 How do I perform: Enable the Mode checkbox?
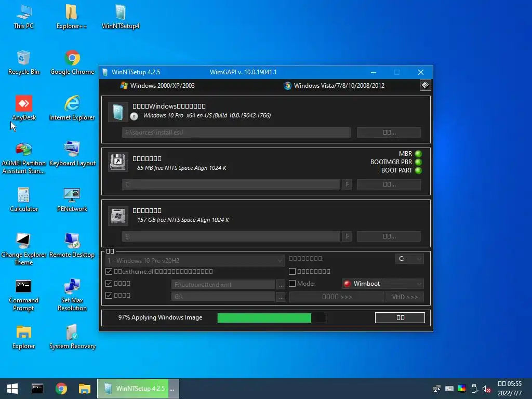point(292,283)
